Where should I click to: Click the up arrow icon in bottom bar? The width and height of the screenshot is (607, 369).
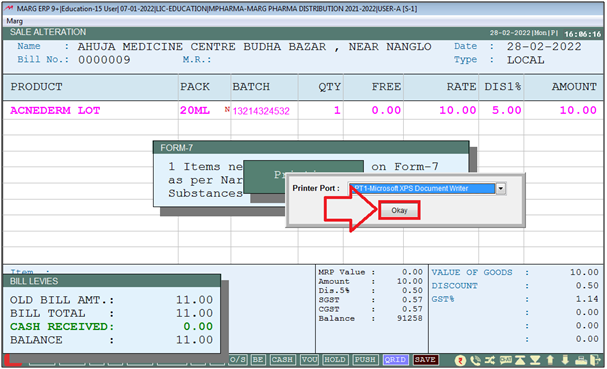coord(550,360)
